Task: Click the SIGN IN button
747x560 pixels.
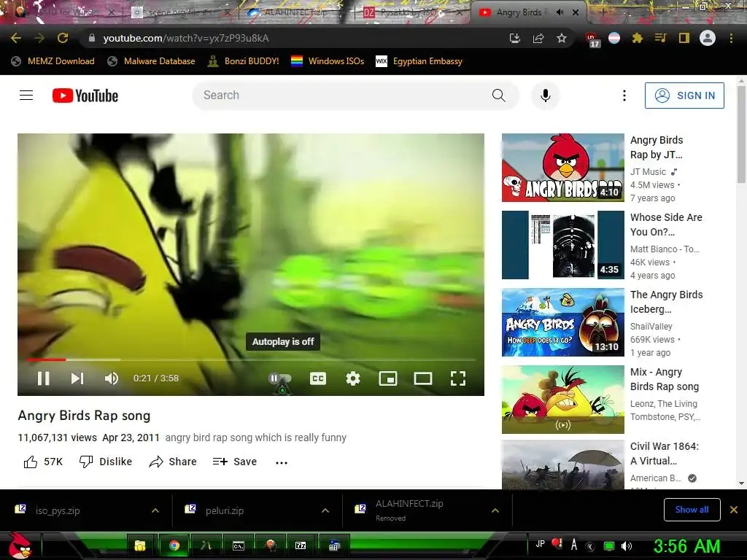Action: click(x=684, y=96)
